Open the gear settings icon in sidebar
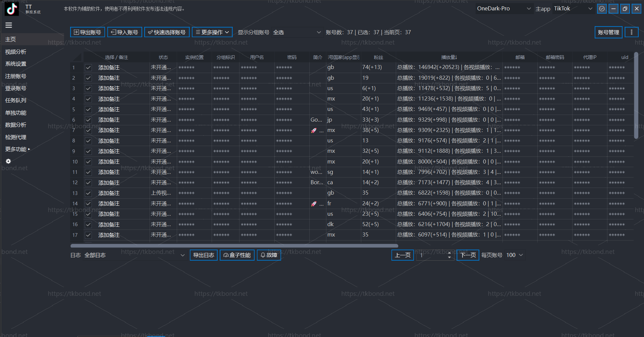644x337 pixels. (x=8, y=161)
